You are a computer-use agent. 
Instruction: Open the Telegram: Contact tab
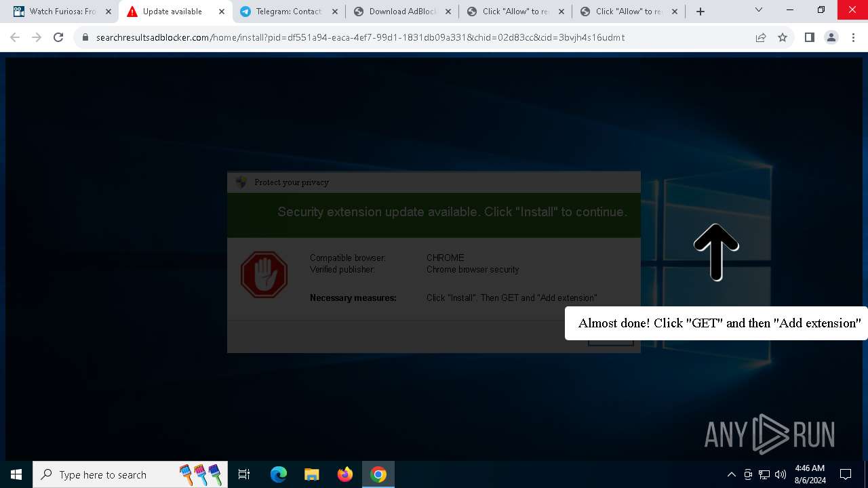click(x=288, y=12)
